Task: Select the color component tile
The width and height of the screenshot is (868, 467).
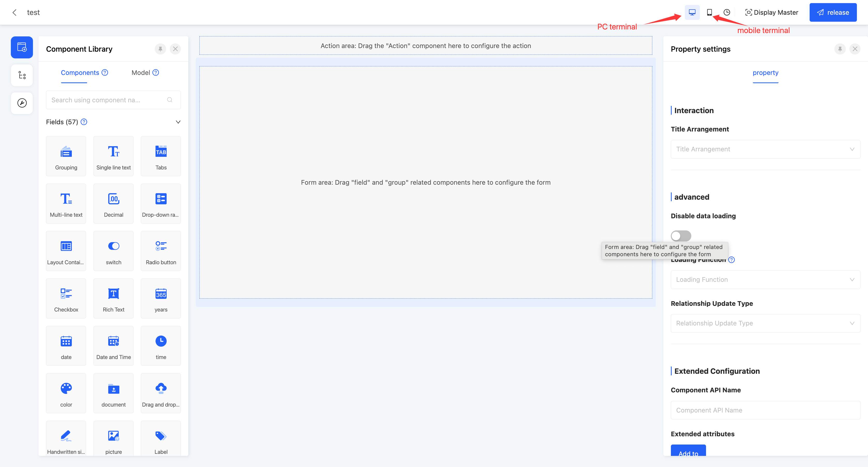Action: 66,393
